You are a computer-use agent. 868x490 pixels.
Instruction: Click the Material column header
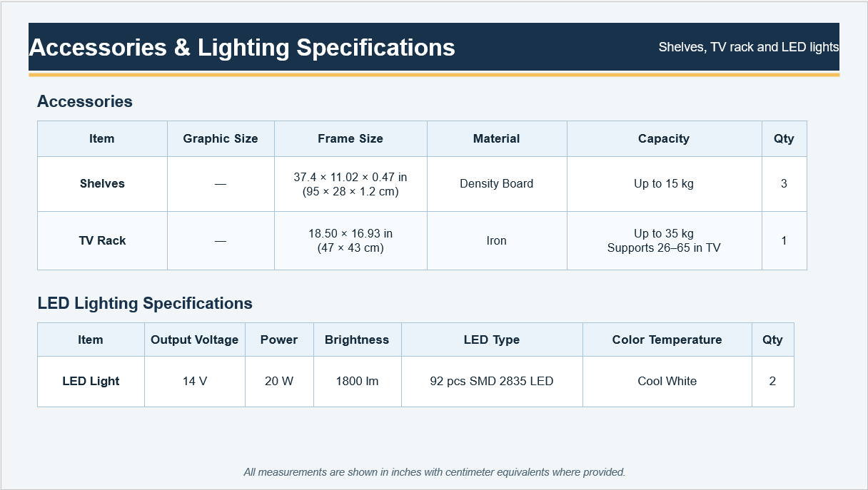point(497,138)
